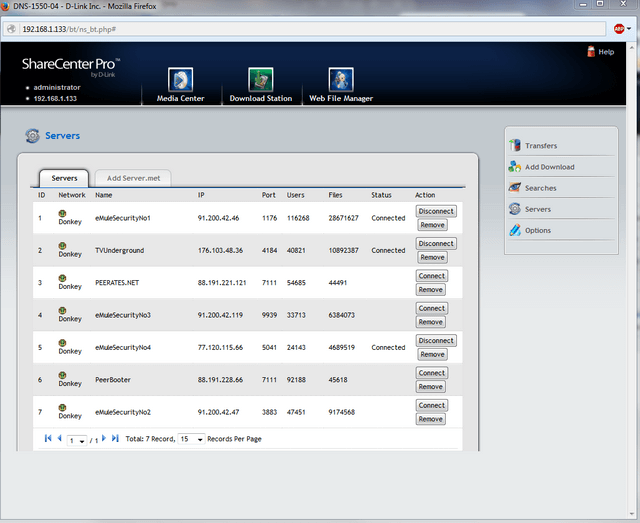Click the Adblock Plus toolbar icon
Image resolution: width=640 pixels, height=523 pixels.
tap(622, 28)
